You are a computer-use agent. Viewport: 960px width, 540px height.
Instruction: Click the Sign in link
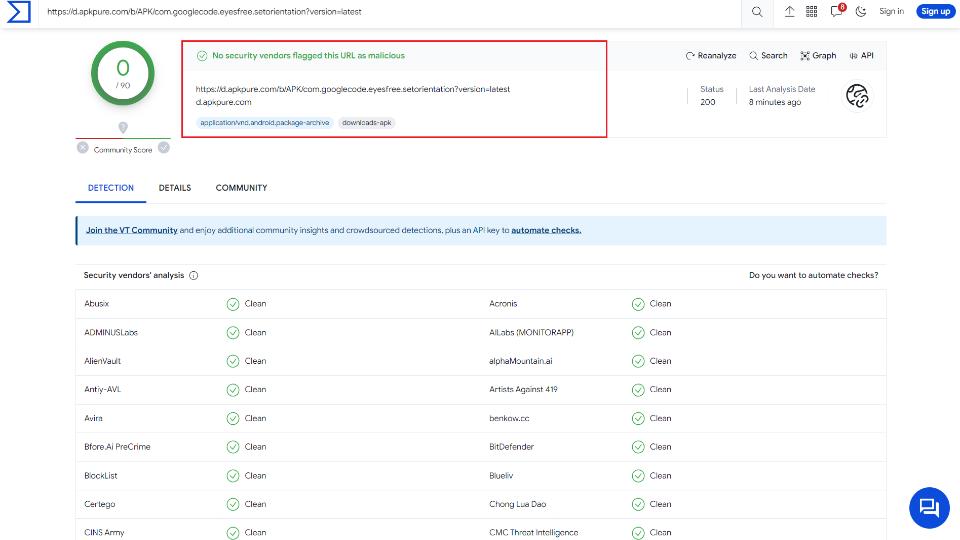891,11
